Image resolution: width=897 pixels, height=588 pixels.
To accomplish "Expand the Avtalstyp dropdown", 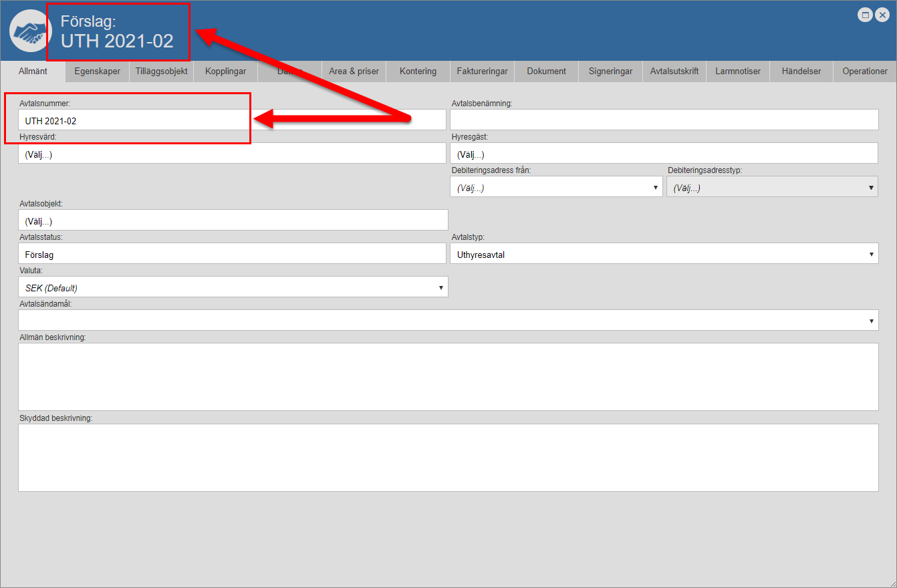I will point(664,254).
